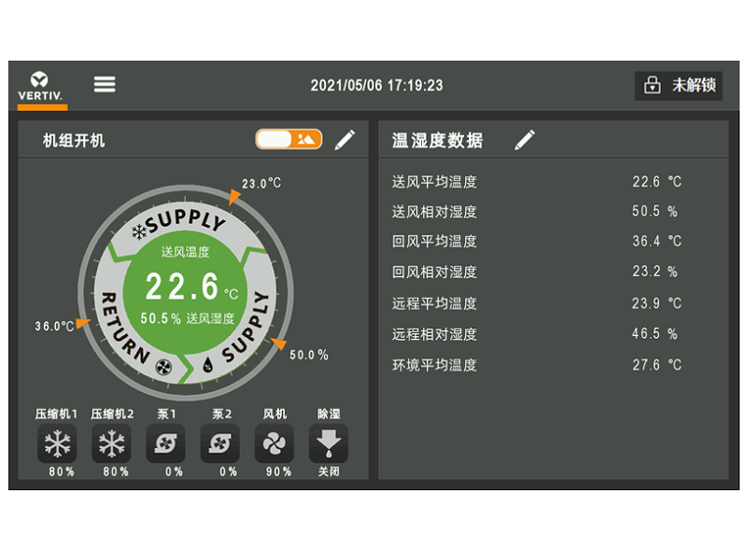747x560 pixels.
Task: Click the 50.0% humidity setpoint marker
Action: click(x=277, y=344)
